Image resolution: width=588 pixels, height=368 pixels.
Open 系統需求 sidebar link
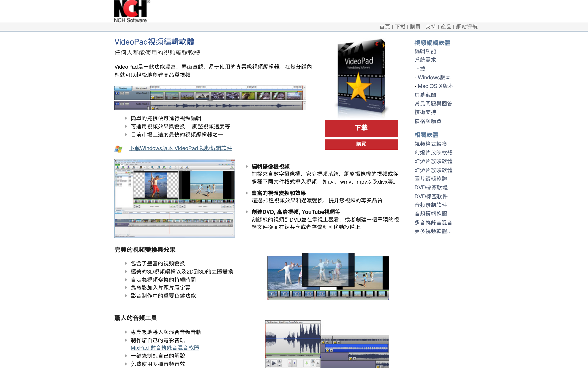click(x=425, y=60)
